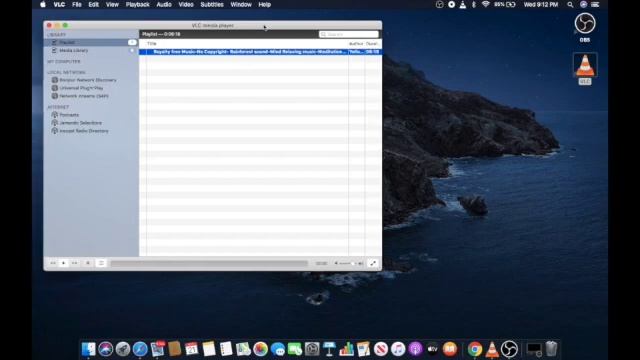Open the View menu
This screenshot has height=360, width=640.
click(x=112, y=4)
